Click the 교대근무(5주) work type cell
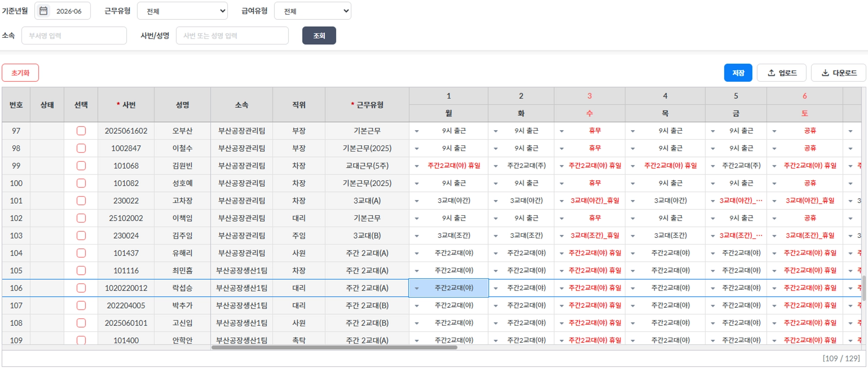This screenshot has height=368, width=868. tap(367, 166)
